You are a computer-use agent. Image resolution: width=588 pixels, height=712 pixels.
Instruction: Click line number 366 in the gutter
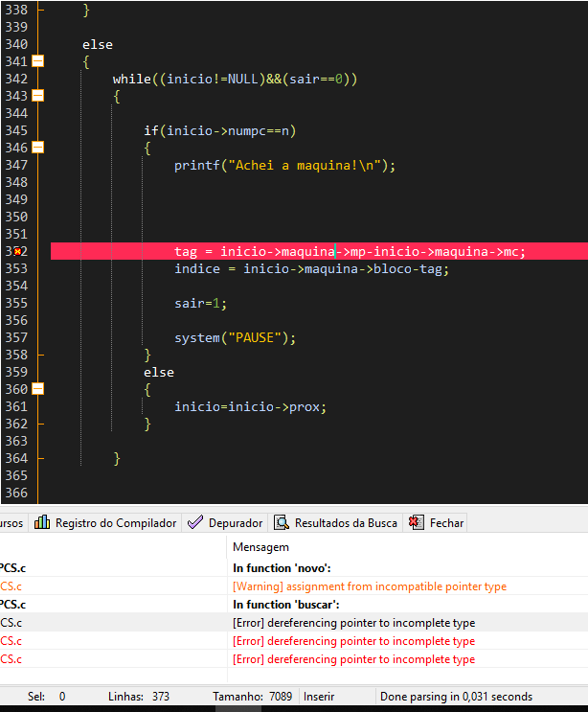(16, 493)
